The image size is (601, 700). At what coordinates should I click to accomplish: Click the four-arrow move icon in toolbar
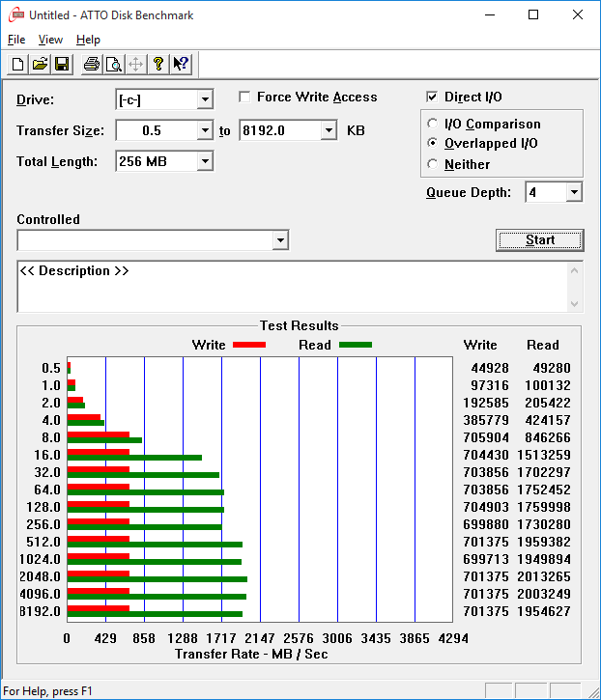[136, 65]
